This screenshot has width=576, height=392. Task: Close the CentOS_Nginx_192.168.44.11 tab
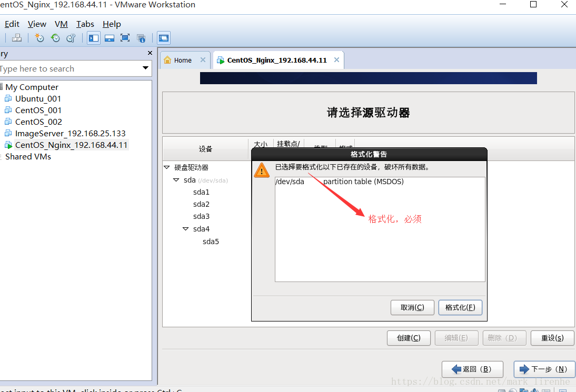click(x=336, y=60)
